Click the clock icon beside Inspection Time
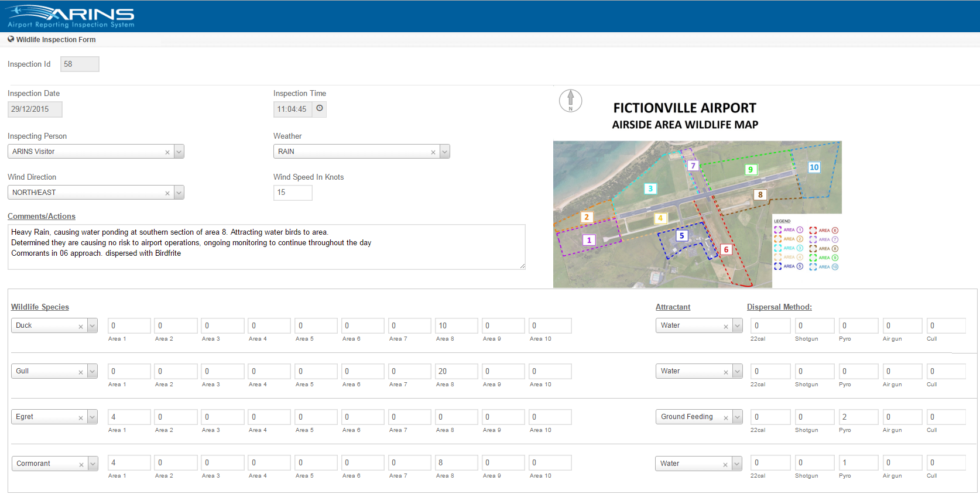Screen dimensions: 980x494 pyautogui.click(x=320, y=109)
